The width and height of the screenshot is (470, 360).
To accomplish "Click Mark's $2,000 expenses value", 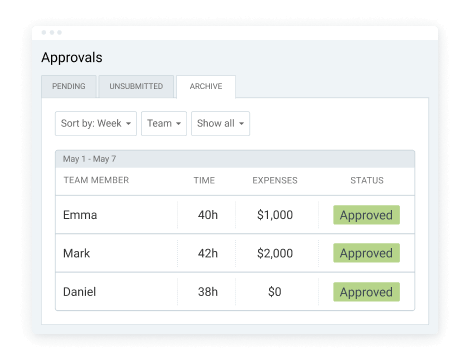I will click(x=275, y=253).
